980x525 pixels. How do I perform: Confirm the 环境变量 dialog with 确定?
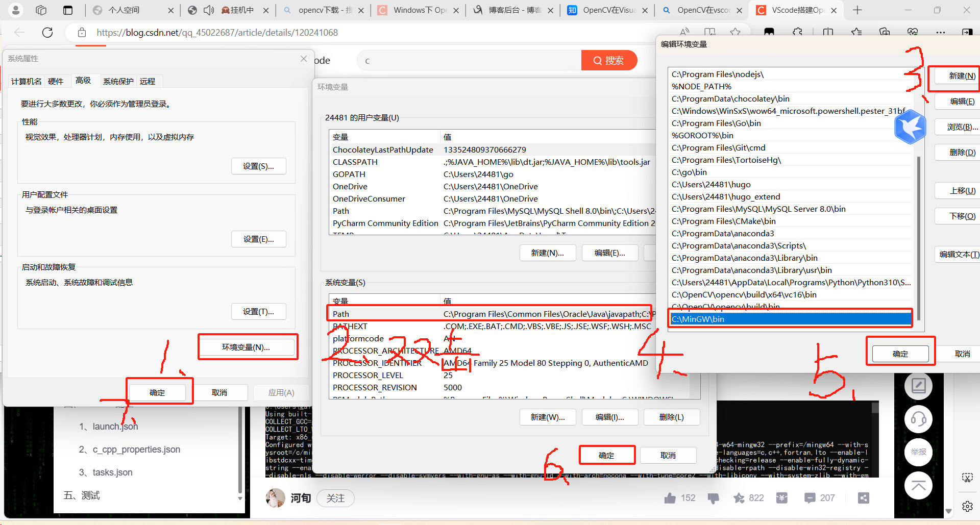click(x=606, y=455)
